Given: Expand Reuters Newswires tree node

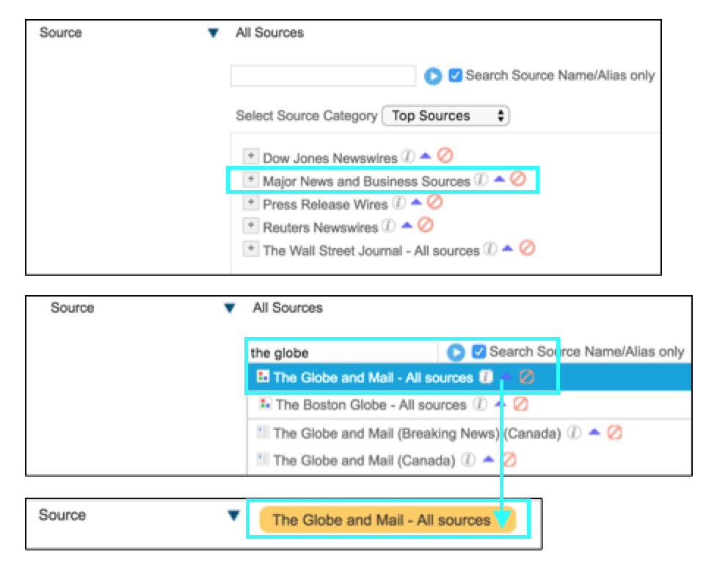Looking at the screenshot, I should pos(251,225).
